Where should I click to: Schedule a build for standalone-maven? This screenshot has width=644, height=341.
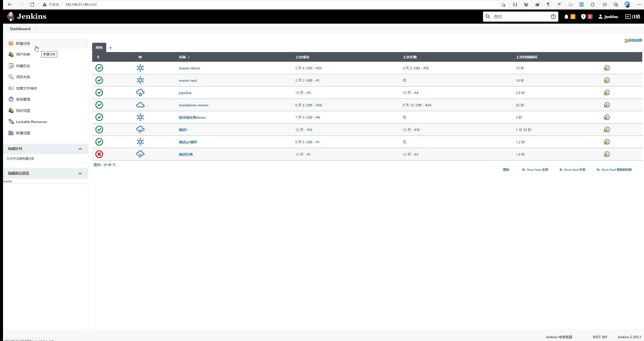(607, 105)
